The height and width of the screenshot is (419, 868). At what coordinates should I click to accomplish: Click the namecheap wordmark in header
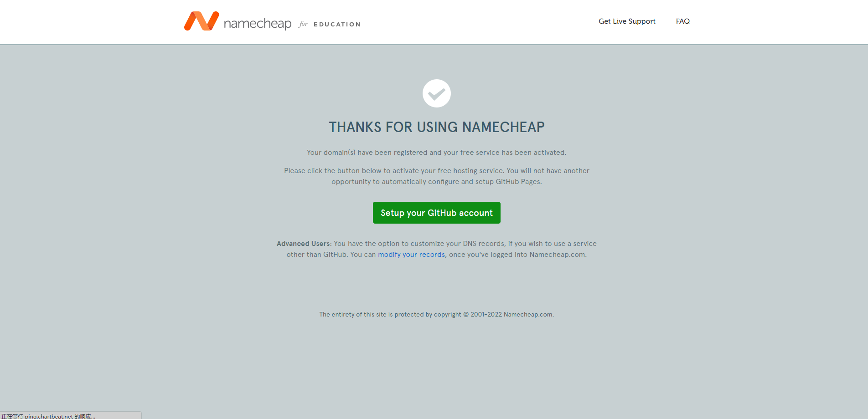[x=258, y=23]
